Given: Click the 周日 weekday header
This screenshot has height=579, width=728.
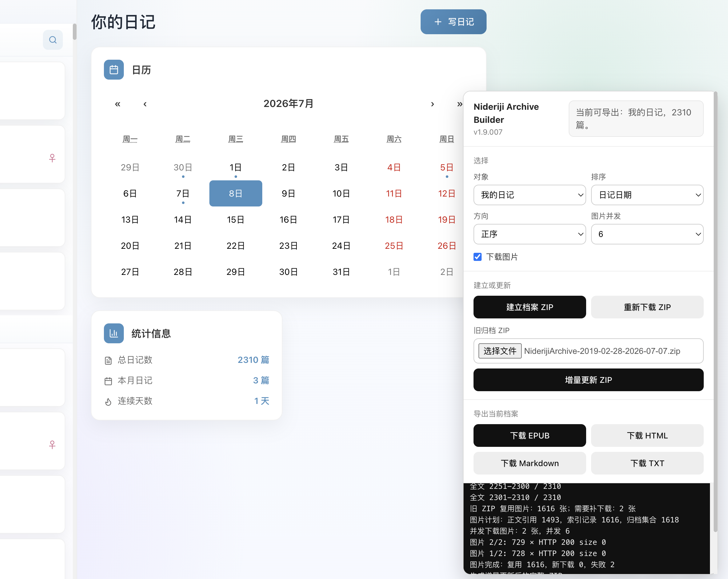Looking at the screenshot, I should (x=446, y=139).
